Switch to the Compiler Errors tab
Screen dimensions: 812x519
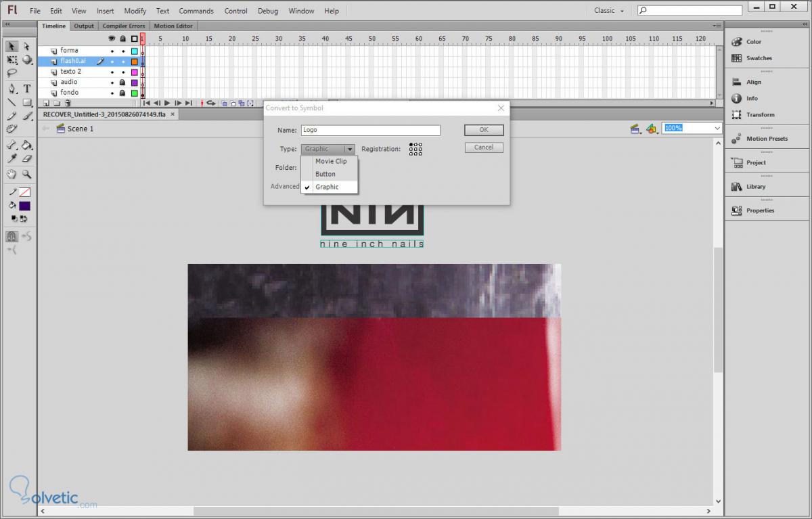tap(123, 26)
